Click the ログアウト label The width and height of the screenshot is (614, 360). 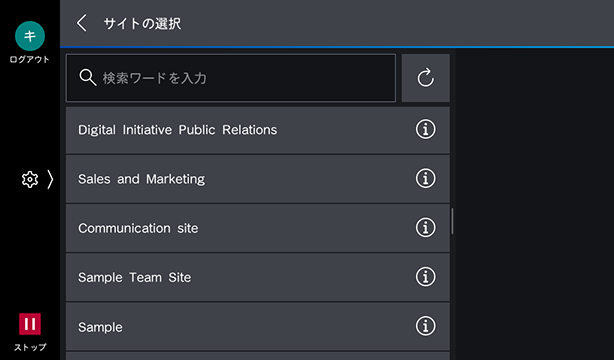pos(30,60)
